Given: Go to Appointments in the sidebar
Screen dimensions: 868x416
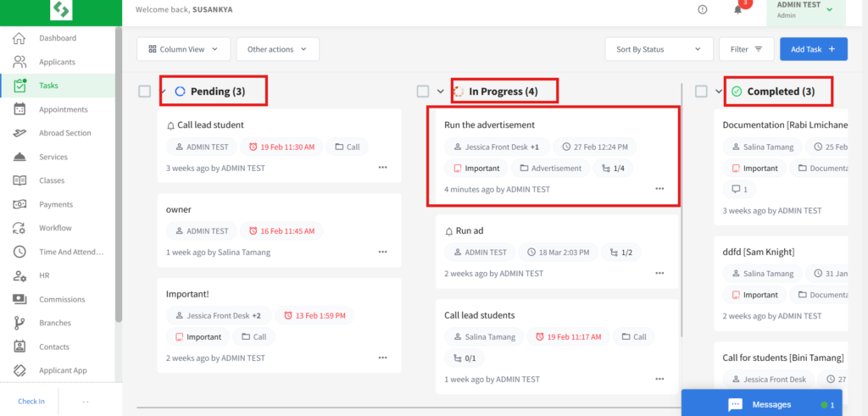Looking at the screenshot, I should tap(63, 109).
